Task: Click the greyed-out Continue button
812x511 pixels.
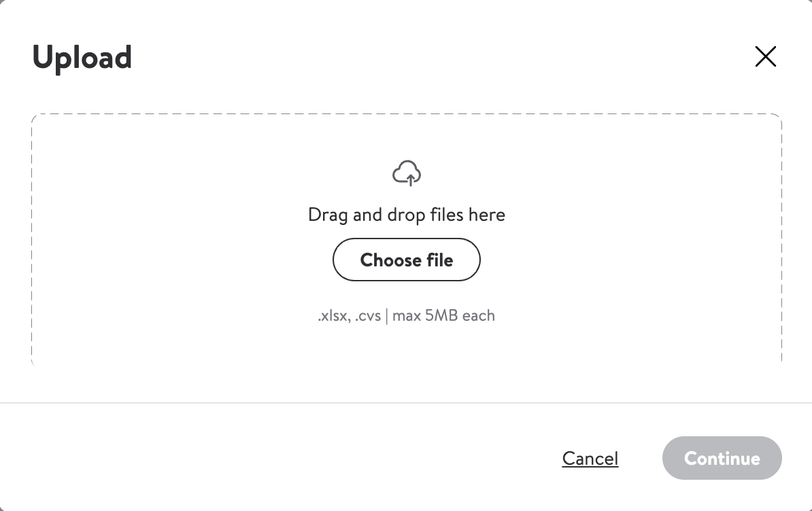Action: click(x=722, y=458)
